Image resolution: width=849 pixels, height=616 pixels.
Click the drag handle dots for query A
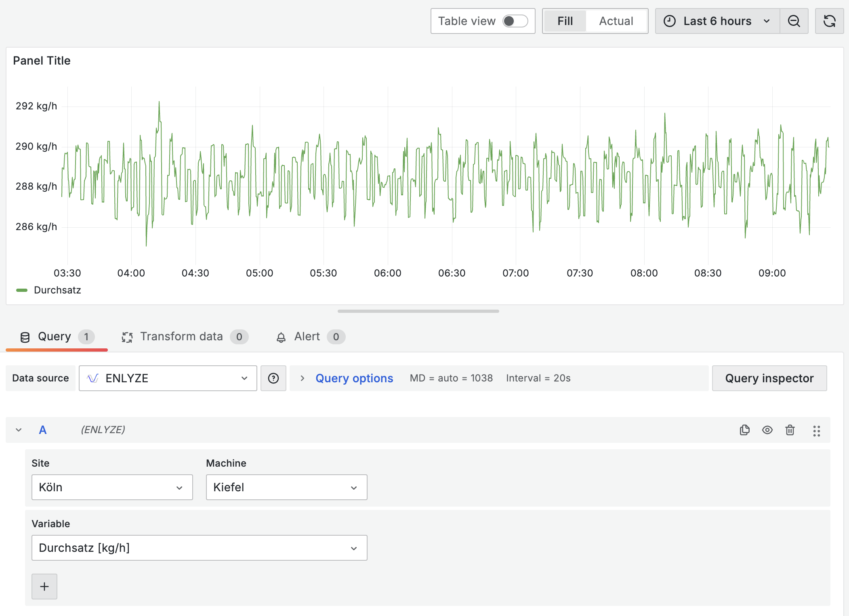(x=816, y=431)
